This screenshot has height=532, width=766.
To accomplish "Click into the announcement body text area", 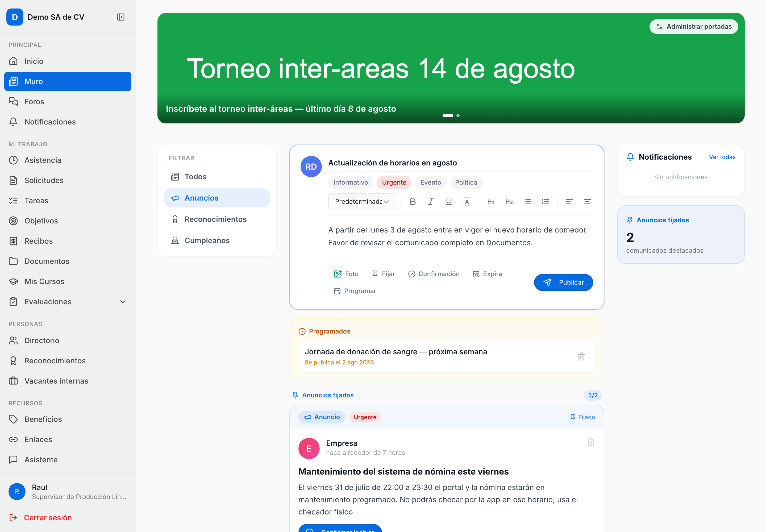I will pos(460,237).
